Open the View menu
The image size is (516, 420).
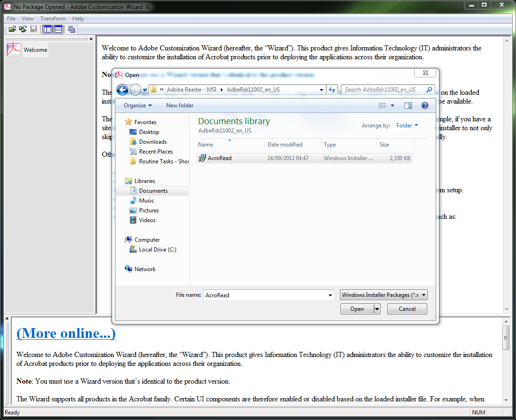pyautogui.click(x=28, y=18)
